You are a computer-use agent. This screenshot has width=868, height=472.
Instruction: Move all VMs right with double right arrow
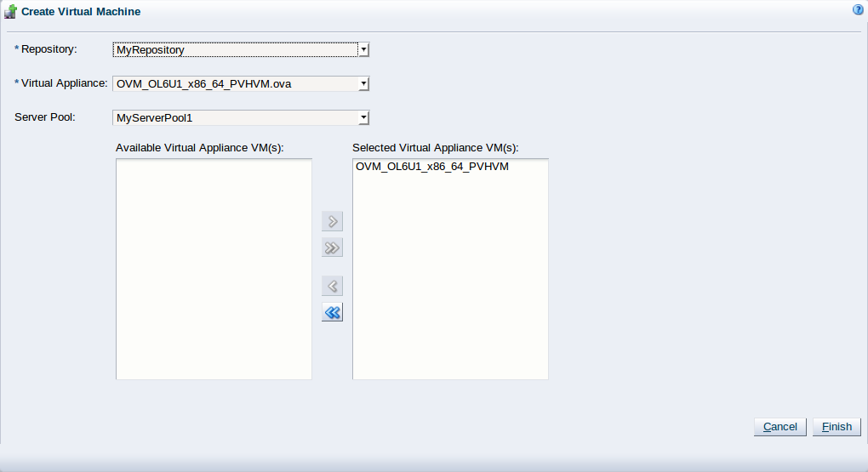332,247
